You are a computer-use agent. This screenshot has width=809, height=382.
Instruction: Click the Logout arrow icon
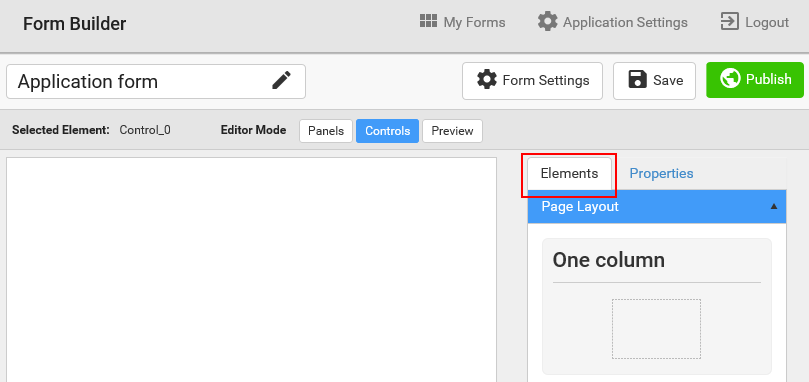[x=730, y=22]
